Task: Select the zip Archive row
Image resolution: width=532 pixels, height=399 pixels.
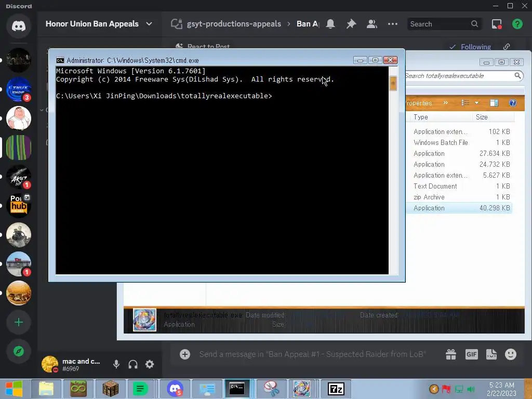Action: pos(459,197)
